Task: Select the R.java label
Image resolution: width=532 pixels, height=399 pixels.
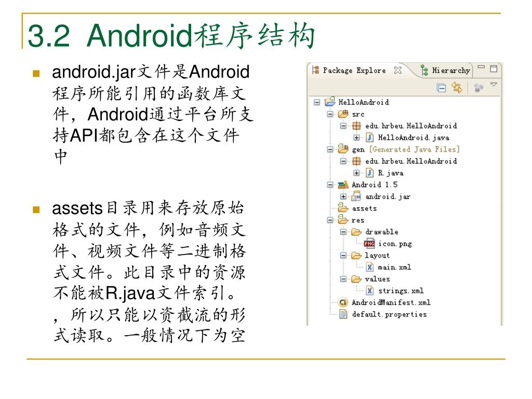Action: (391, 173)
